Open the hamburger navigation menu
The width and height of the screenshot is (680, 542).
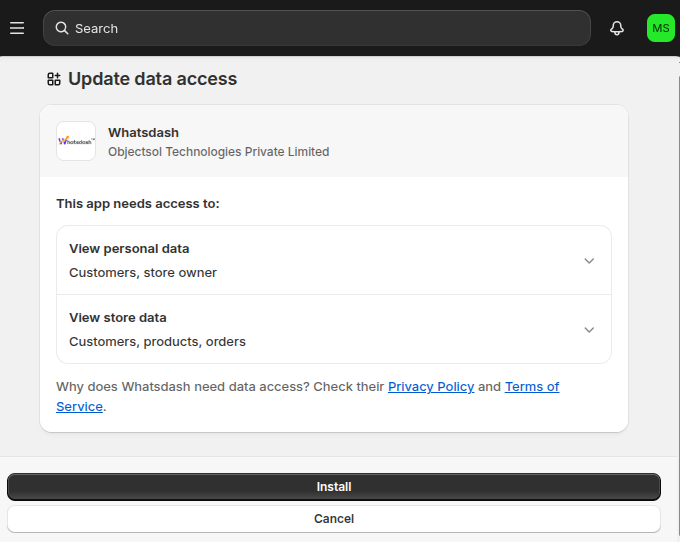(x=17, y=28)
